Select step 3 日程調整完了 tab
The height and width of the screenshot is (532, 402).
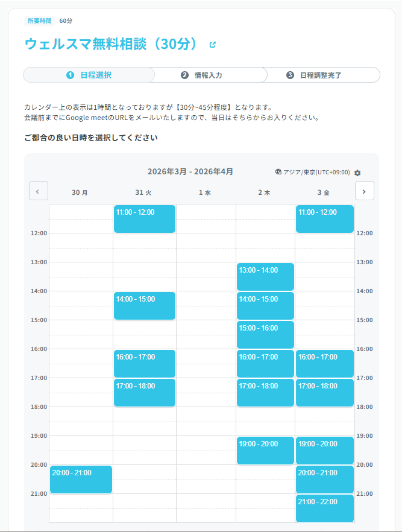[x=317, y=75]
